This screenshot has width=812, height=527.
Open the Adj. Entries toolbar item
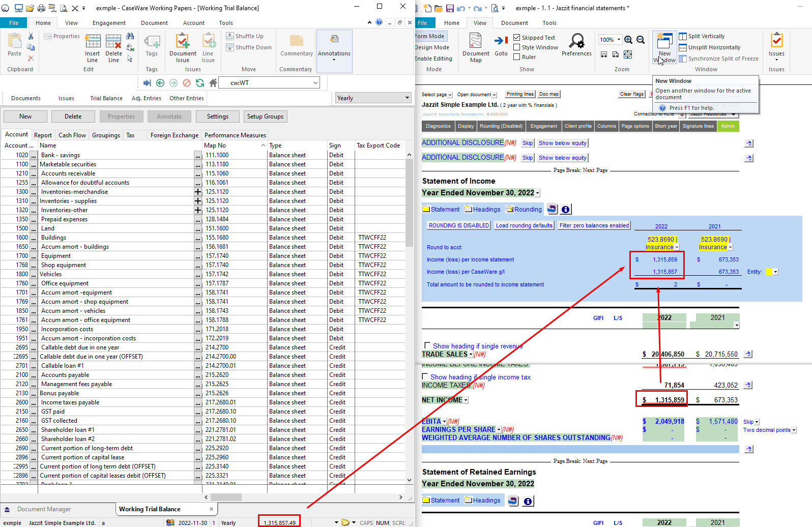[147, 98]
